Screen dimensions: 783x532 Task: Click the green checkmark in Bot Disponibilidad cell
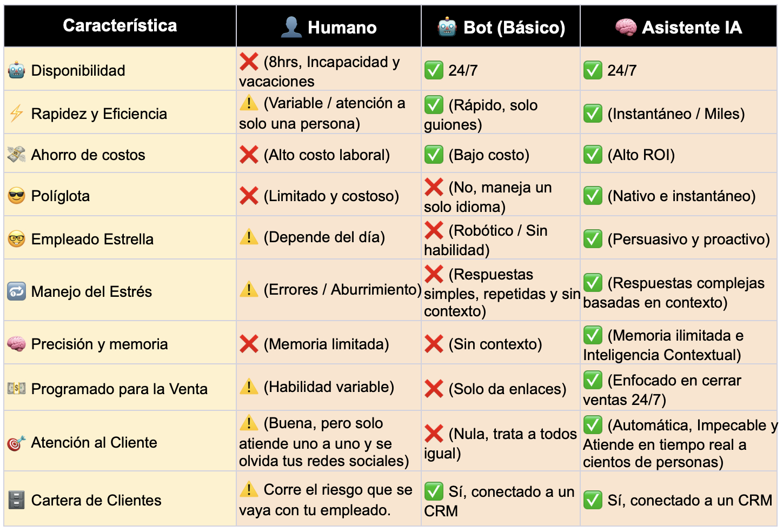[434, 70]
